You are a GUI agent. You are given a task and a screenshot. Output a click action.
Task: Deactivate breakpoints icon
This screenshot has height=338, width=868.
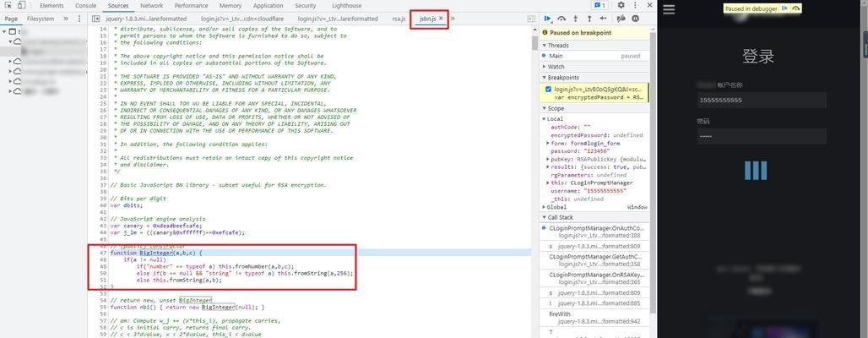621,19
